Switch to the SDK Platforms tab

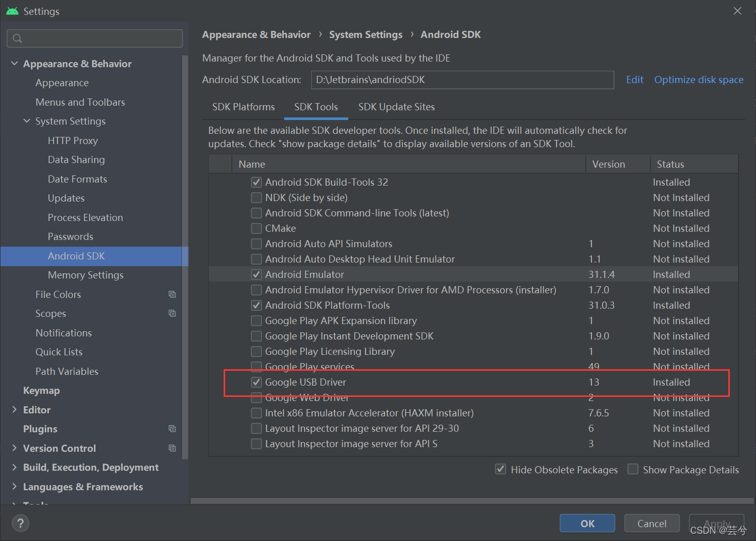(244, 107)
